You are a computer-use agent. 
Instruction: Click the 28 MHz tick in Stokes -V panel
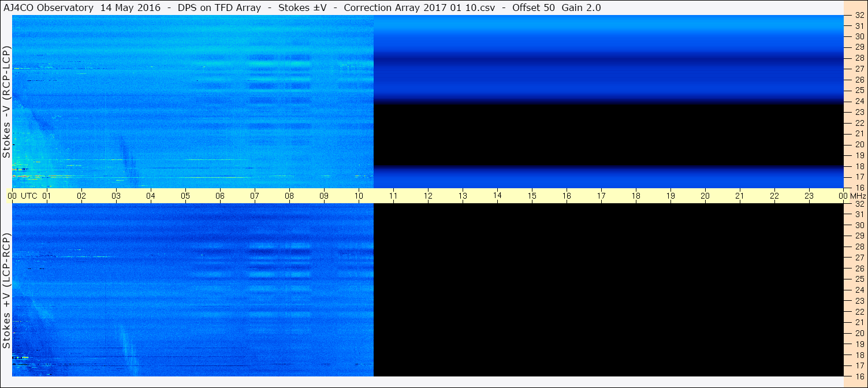[x=859, y=58]
